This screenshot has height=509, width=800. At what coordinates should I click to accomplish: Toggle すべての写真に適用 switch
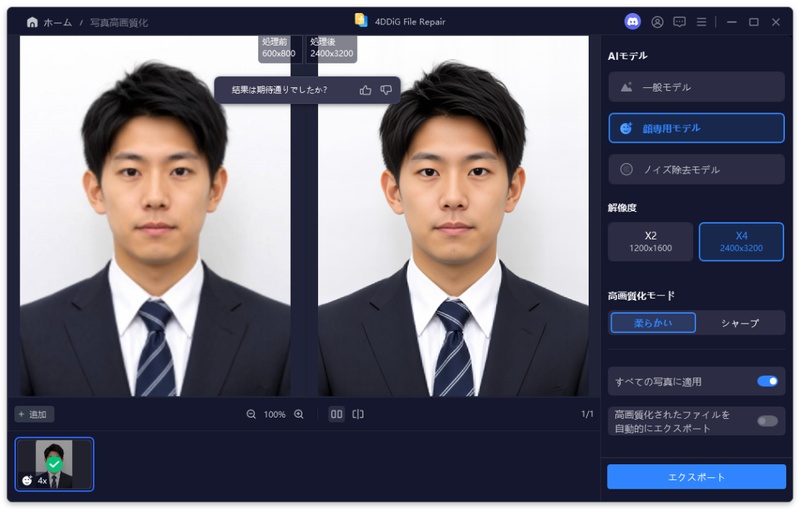point(767,381)
